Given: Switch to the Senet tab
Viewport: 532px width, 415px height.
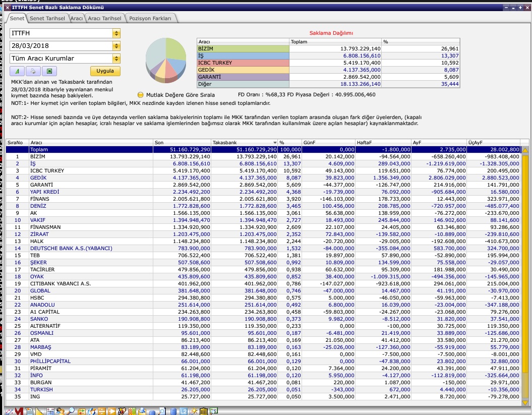Looking at the screenshot, I should click(17, 18).
